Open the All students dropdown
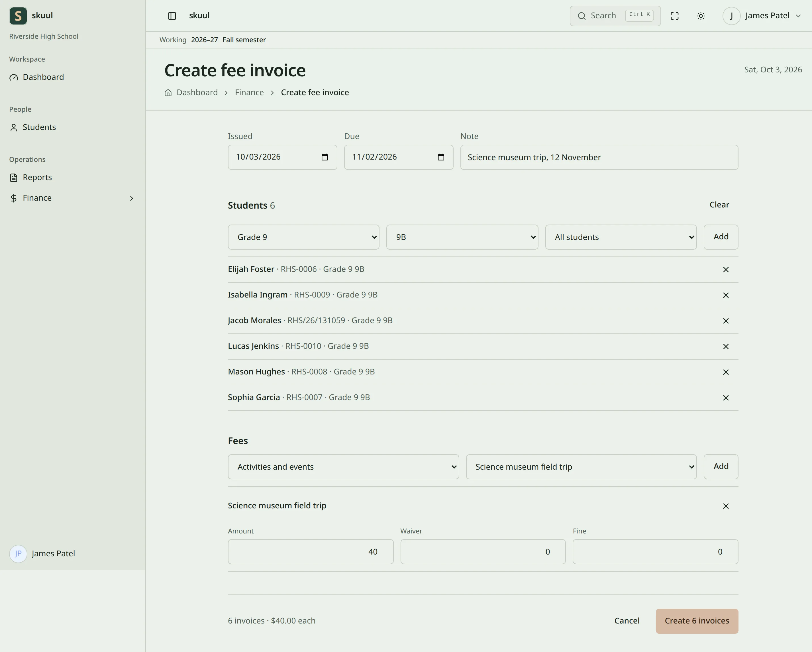812x652 pixels. pyautogui.click(x=621, y=237)
